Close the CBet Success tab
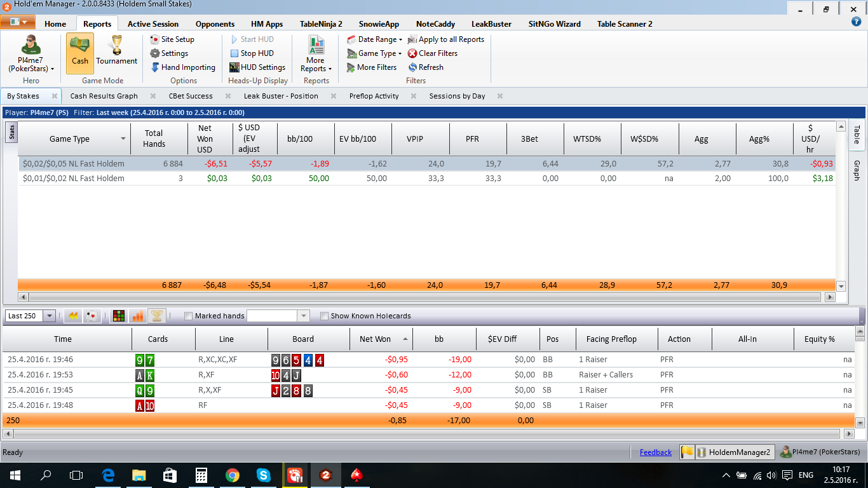 tap(228, 97)
